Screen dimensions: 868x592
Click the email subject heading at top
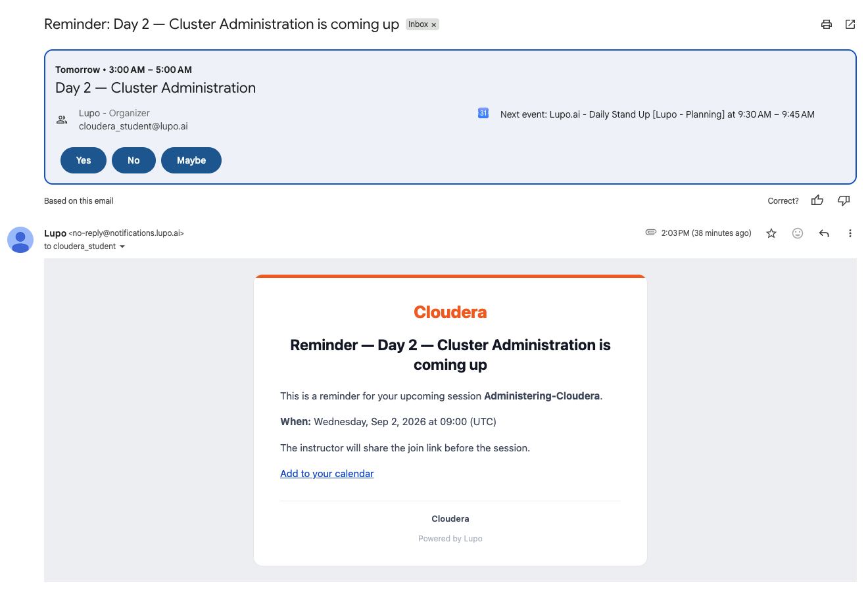(x=222, y=24)
